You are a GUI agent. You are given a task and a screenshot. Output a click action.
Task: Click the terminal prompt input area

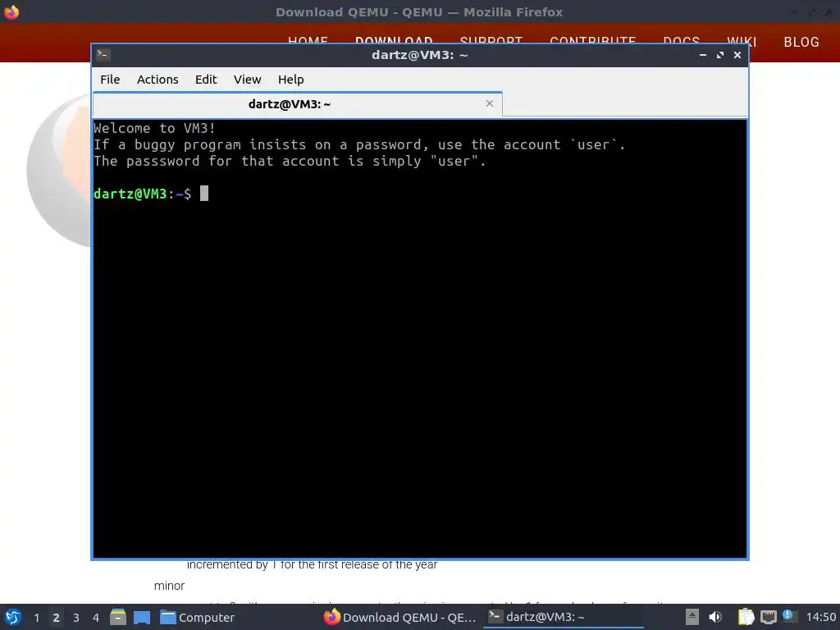[x=204, y=194]
